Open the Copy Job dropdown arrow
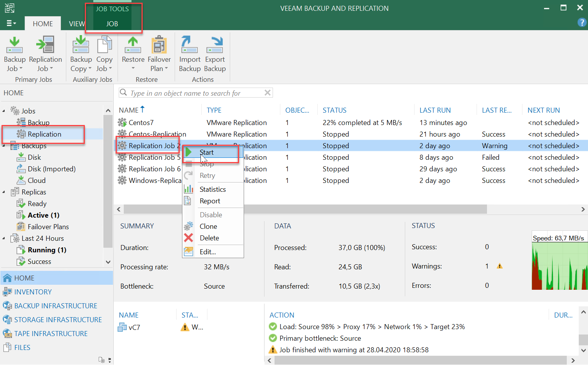The height and width of the screenshot is (365, 588). (110, 69)
